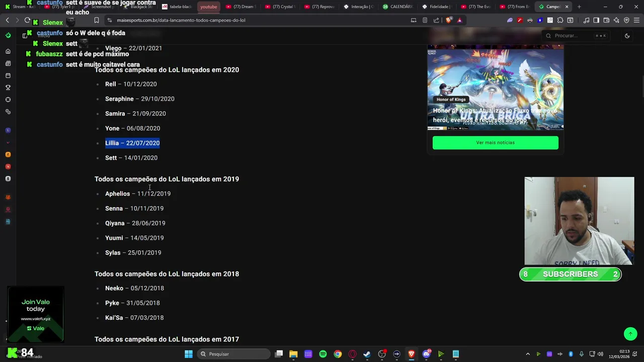Click the volume speaker tray icon
The width and height of the screenshot is (644, 362).
tap(600, 354)
